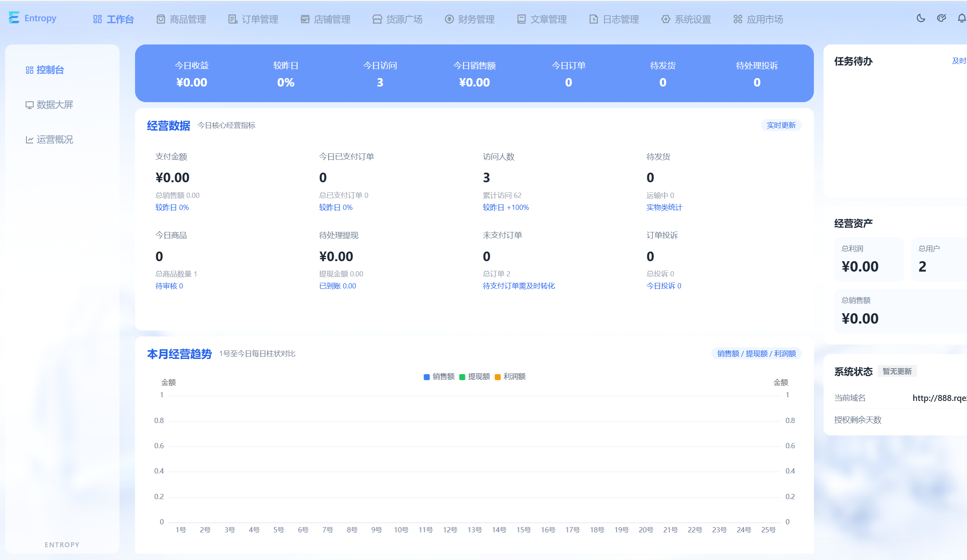Open 货源广场 marketplace
This screenshot has width=967, height=560.
(398, 19)
